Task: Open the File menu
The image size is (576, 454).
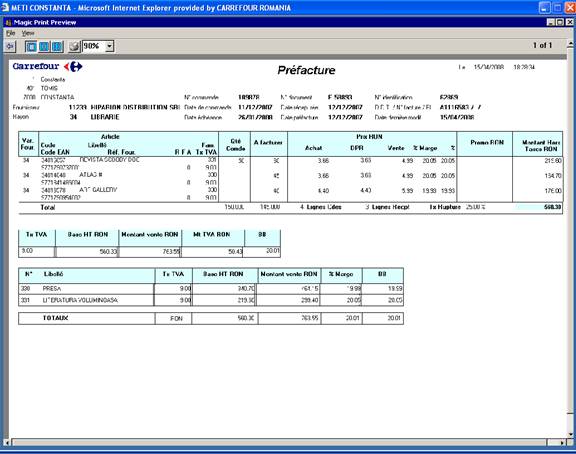Action: [x=11, y=33]
